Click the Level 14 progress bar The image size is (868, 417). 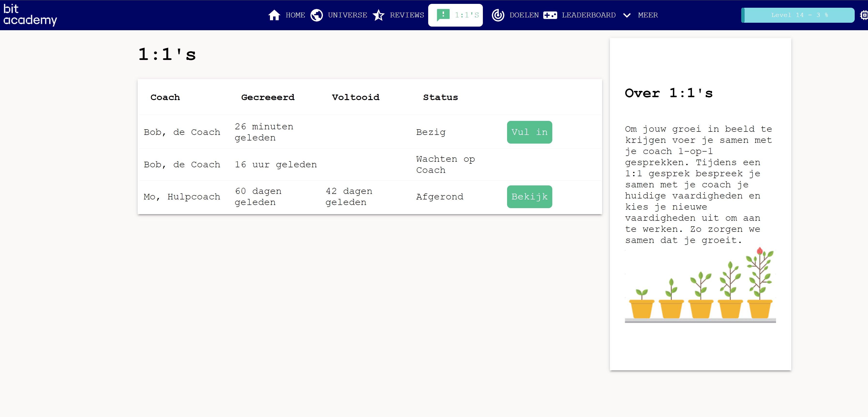coord(797,15)
